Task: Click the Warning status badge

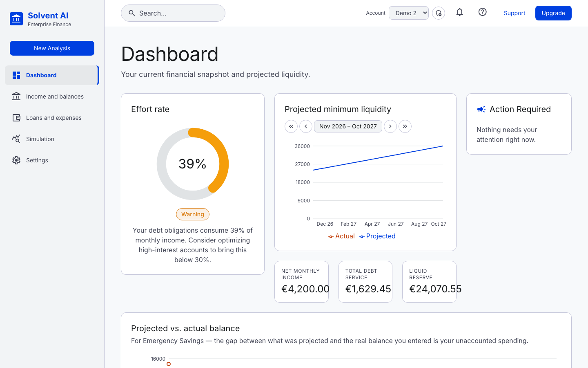Action: click(x=193, y=214)
